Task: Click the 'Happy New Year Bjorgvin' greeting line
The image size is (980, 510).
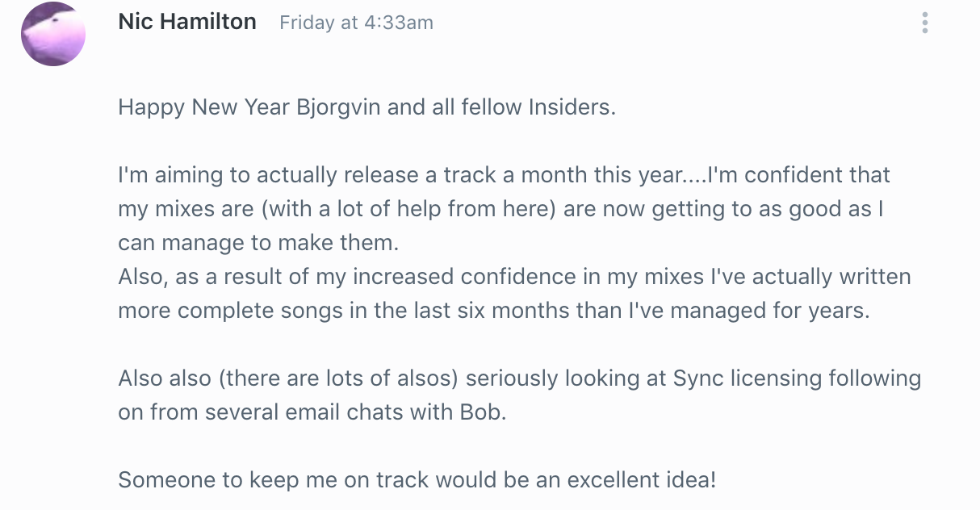Action: click(x=366, y=107)
